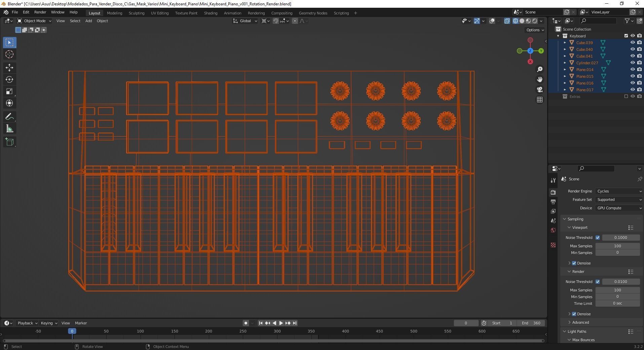
Task: Open the Device GPU Compute dropdown
Action: 619,208
